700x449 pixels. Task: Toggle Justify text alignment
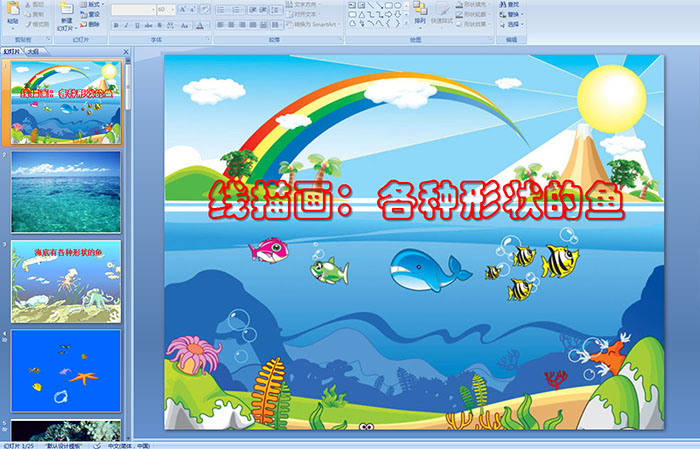click(x=253, y=25)
